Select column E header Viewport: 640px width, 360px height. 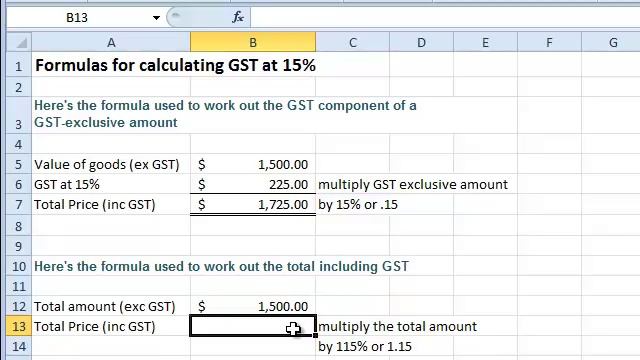point(485,42)
